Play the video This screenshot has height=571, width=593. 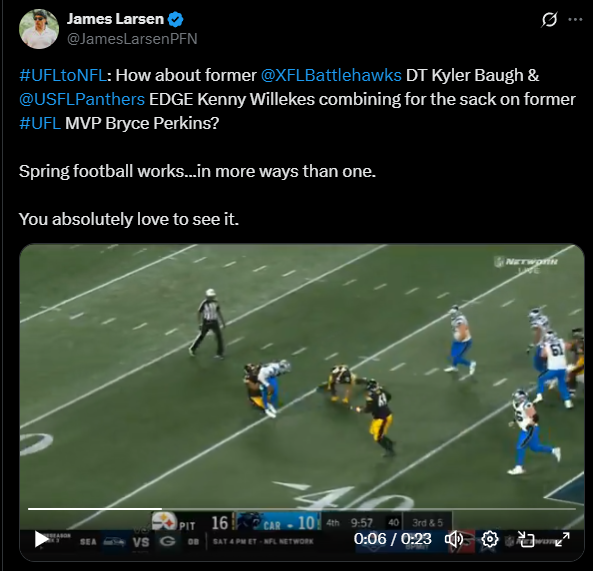(x=40, y=539)
